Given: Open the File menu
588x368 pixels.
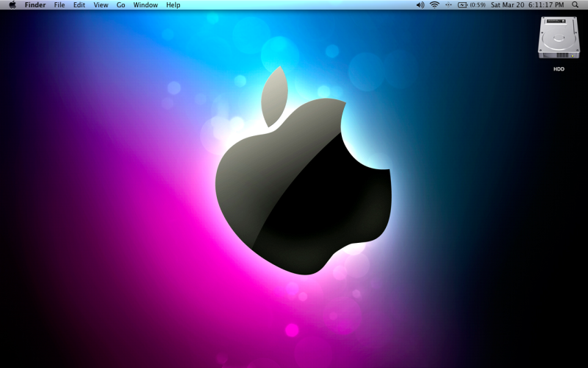Looking at the screenshot, I should pyautogui.click(x=60, y=5).
